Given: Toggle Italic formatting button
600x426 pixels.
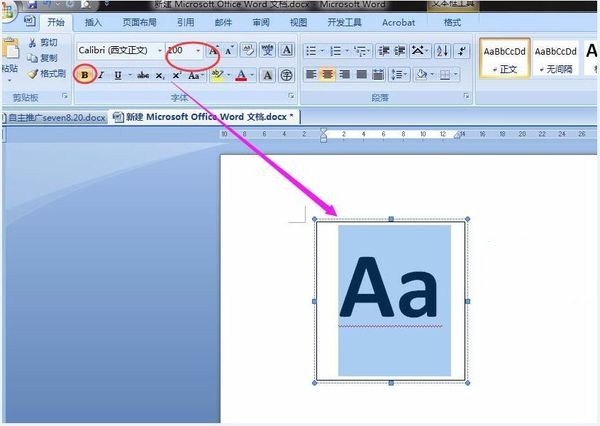Looking at the screenshot, I should pyautogui.click(x=100, y=75).
